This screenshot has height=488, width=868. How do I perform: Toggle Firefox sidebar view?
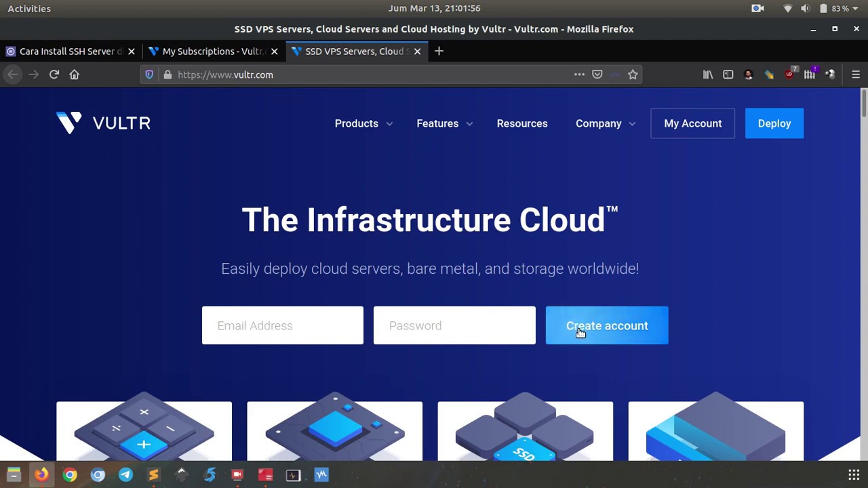(728, 75)
